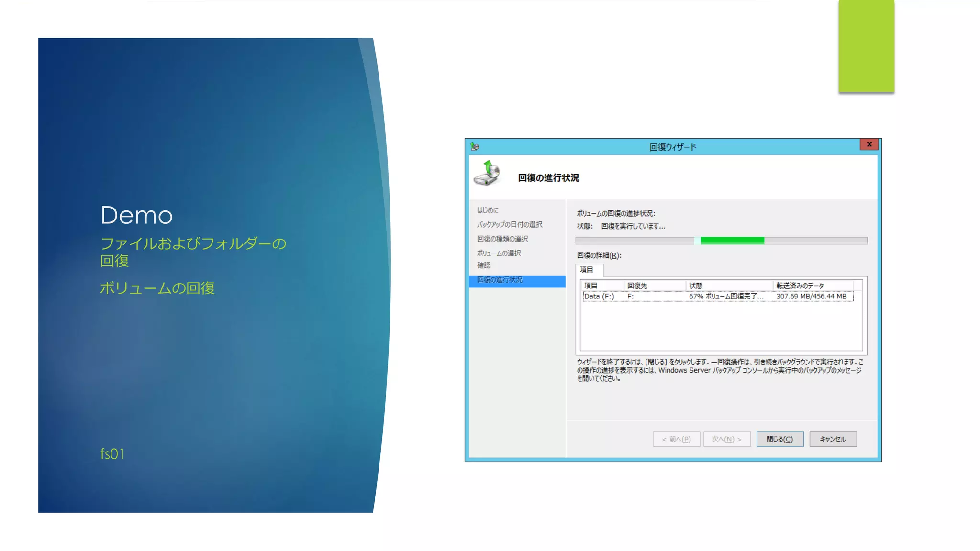980x551 pixels.
Task: Select 確認 step in sidebar
Action: pos(483,265)
